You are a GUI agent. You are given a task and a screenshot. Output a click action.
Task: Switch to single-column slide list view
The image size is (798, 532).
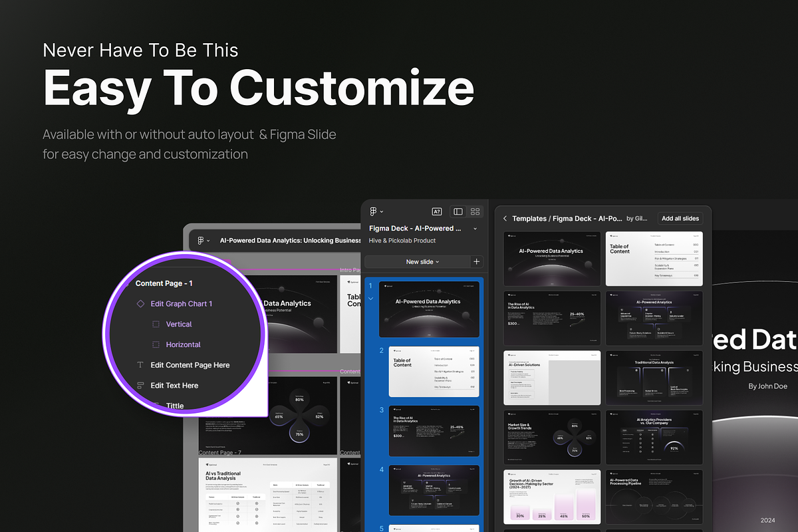[458, 211]
